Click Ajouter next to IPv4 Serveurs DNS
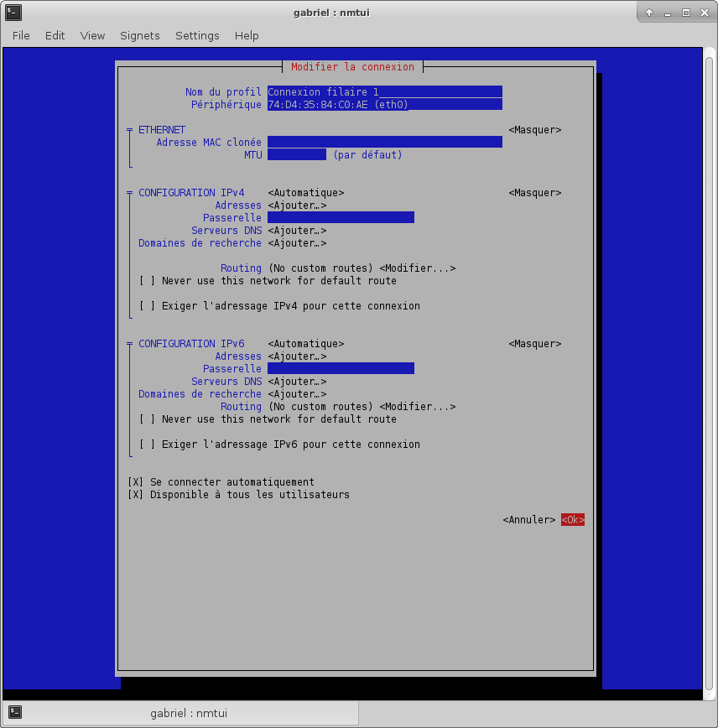Screen dimensions: 718x728 point(297,231)
